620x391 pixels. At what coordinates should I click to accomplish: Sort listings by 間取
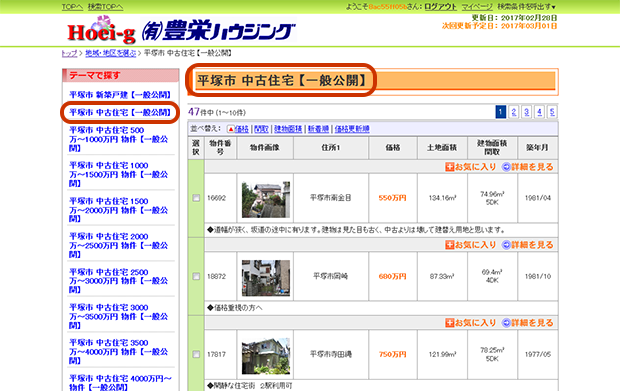coord(261,129)
